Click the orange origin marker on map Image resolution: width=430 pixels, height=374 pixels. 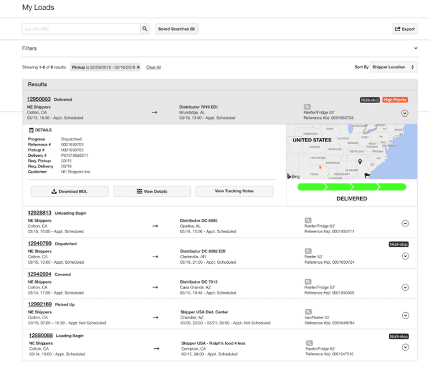pyautogui.click(x=320, y=167)
